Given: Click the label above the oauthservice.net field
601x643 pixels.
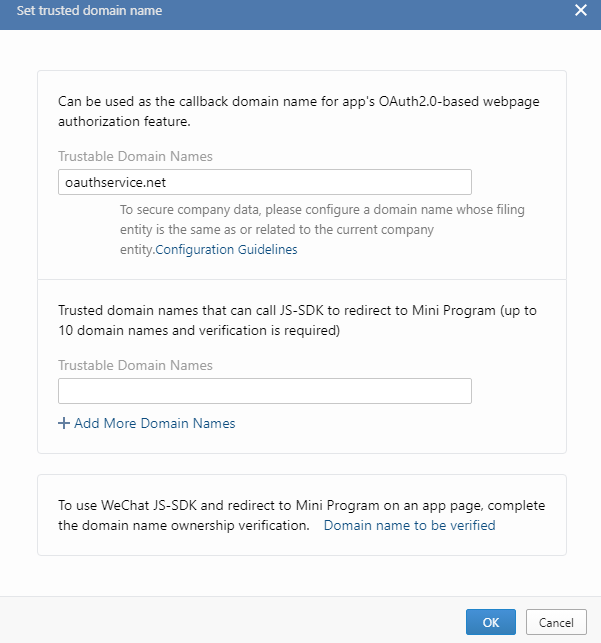Looking at the screenshot, I should [x=135, y=156].
